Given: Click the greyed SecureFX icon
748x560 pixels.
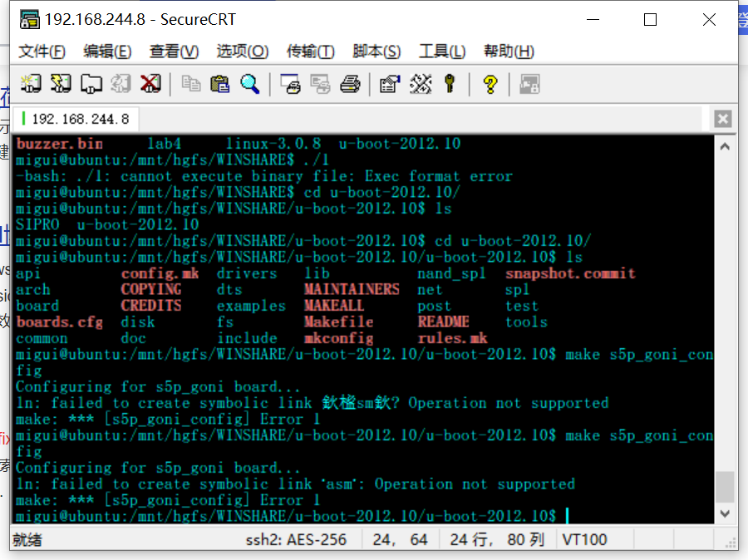Looking at the screenshot, I should (x=529, y=84).
